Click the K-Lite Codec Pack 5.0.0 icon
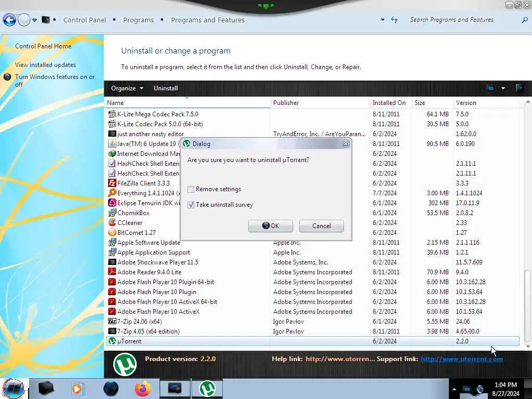 click(112, 124)
